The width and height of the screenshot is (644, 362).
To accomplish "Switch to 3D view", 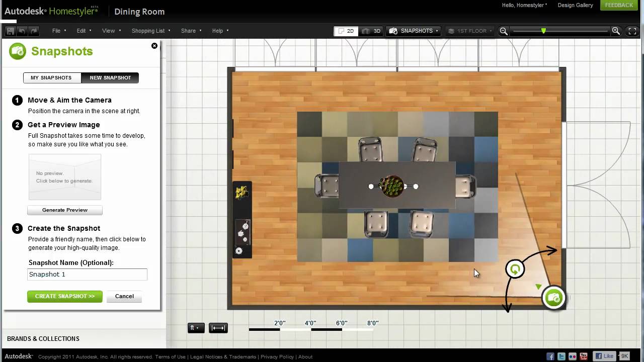I will [371, 31].
